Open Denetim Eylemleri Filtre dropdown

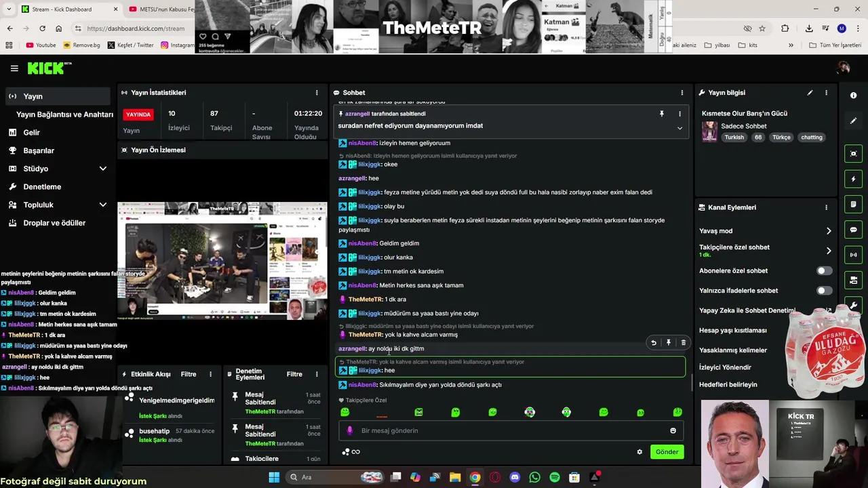point(294,374)
